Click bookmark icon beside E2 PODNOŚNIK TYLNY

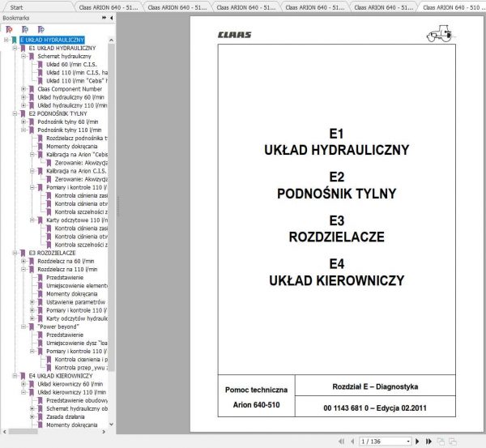tap(23, 113)
